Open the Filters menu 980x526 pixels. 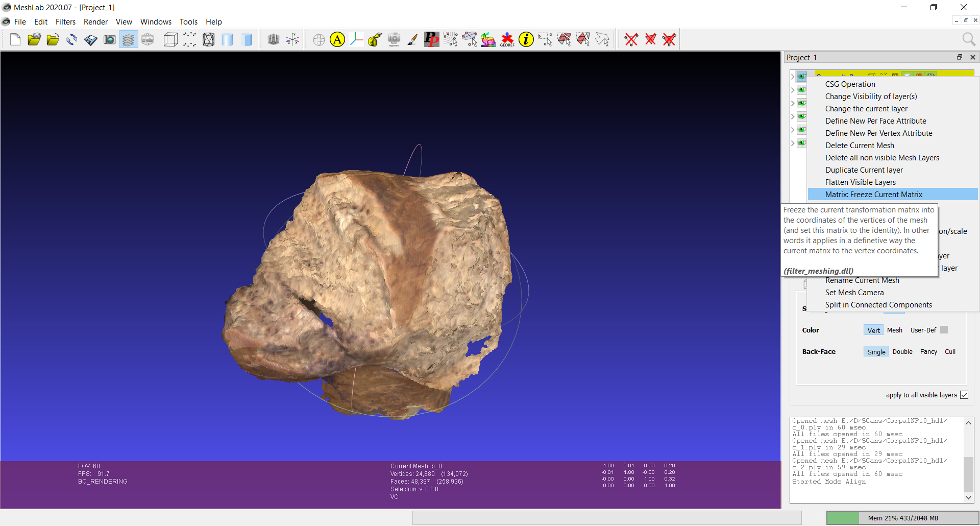click(65, 21)
